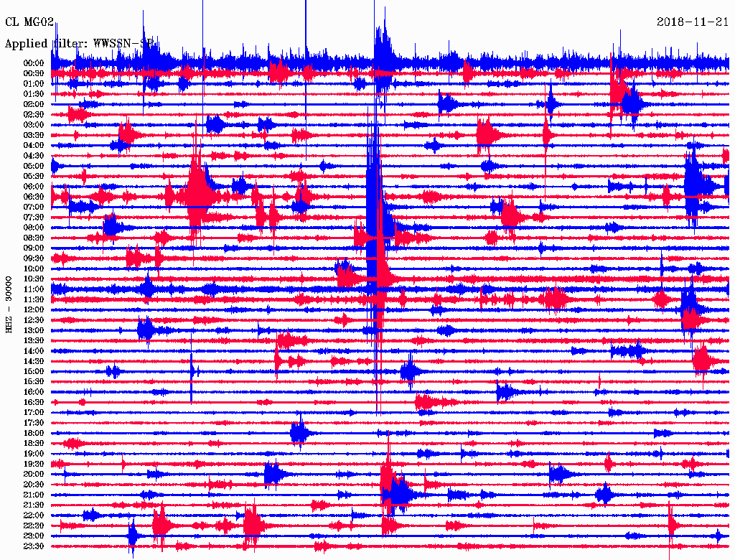
Task: Select the 07:30 time label
Action: tap(34, 218)
